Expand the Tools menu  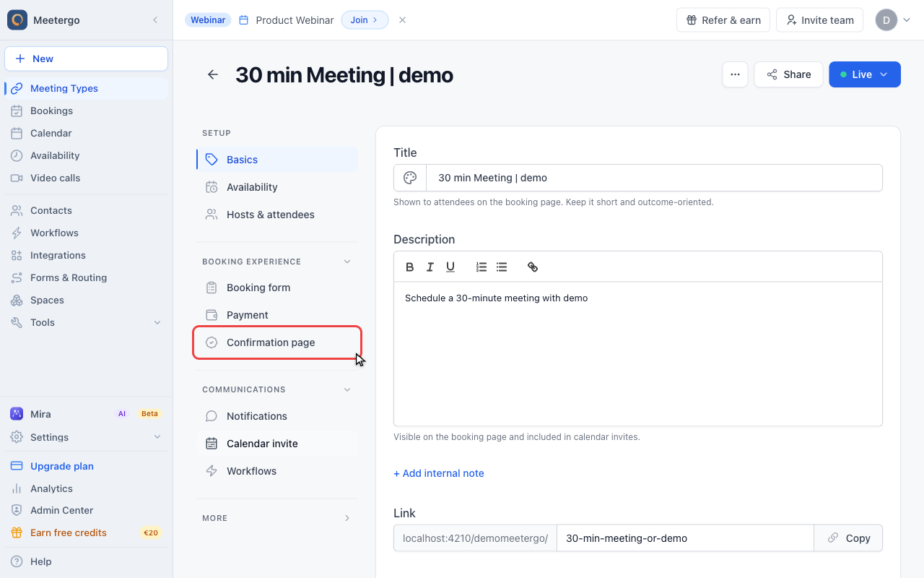[x=86, y=322]
